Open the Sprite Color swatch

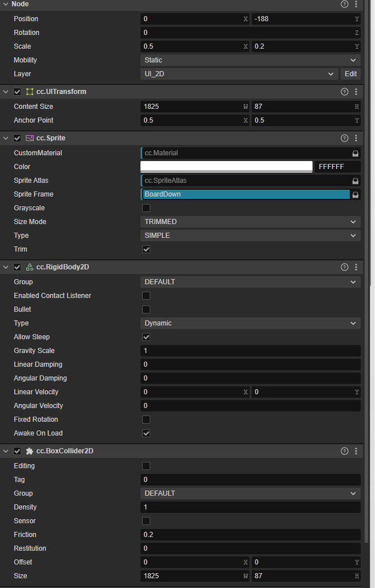pos(226,167)
